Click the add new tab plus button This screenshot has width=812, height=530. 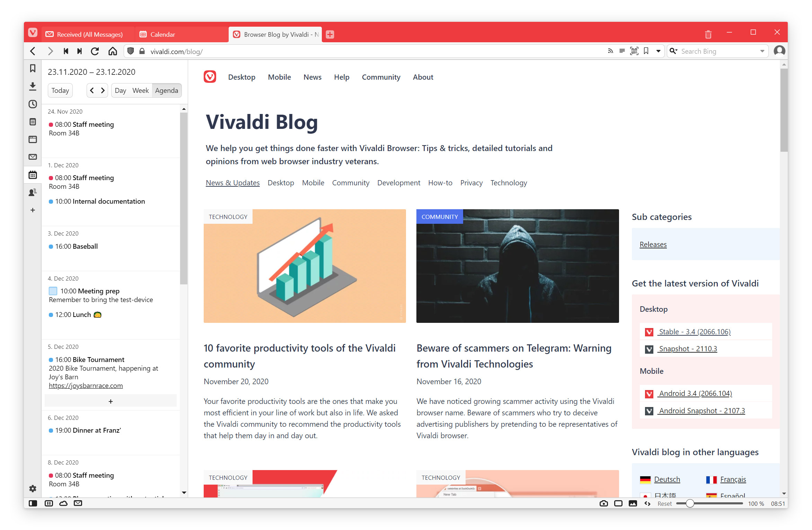[330, 34]
